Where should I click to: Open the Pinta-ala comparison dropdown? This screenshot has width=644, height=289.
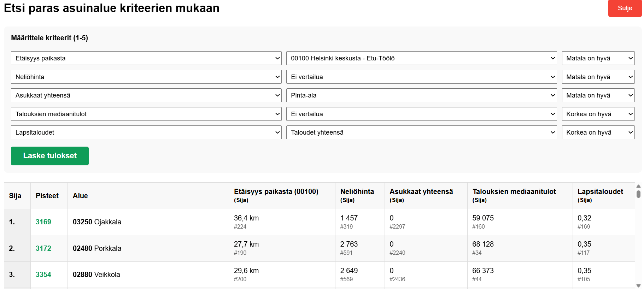(x=422, y=95)
